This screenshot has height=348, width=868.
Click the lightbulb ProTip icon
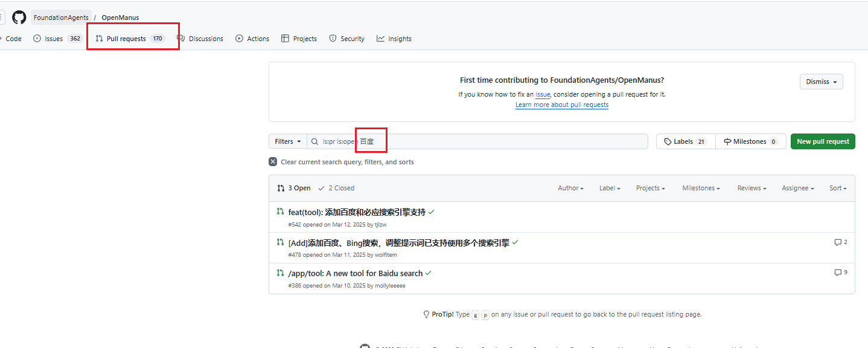coord(427,314)
